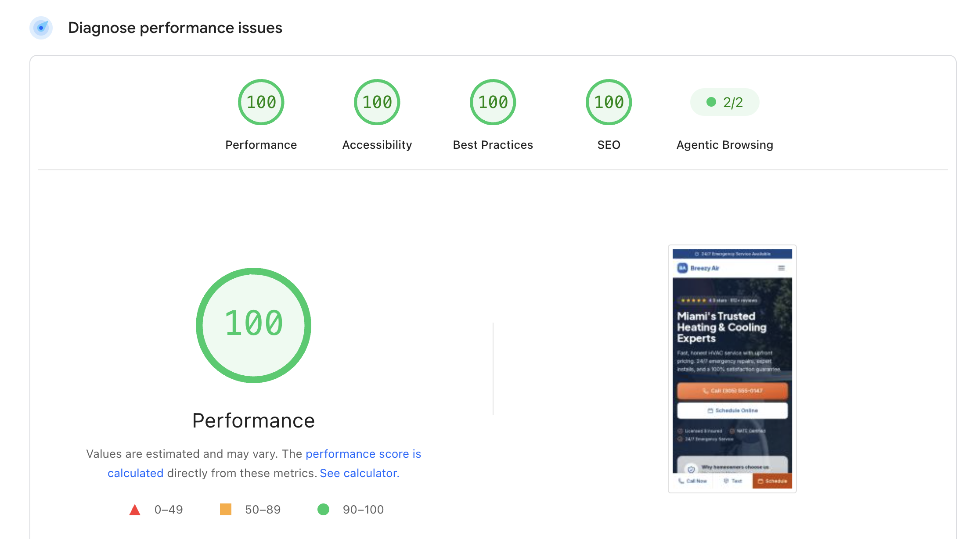Image resolution: width=980 pixels, height=539 pixels.
Task: Click the '0–49' legend text
Action: 169,510
